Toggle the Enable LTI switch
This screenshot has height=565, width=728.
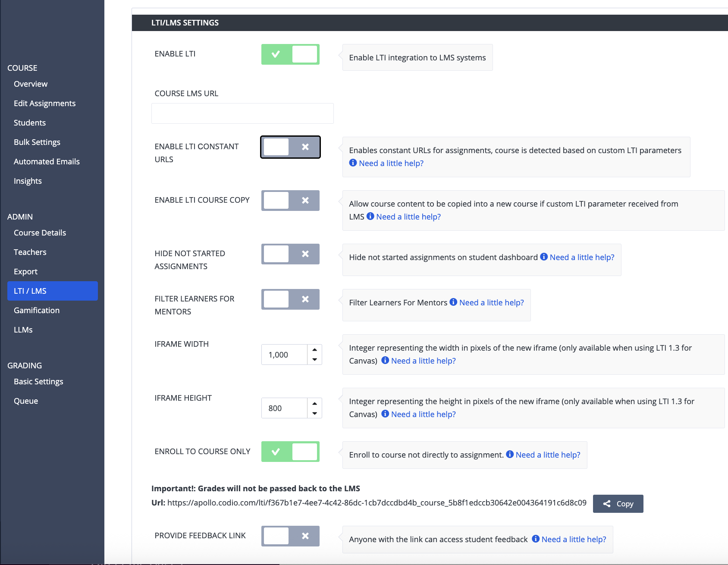(x=290, y=54)
